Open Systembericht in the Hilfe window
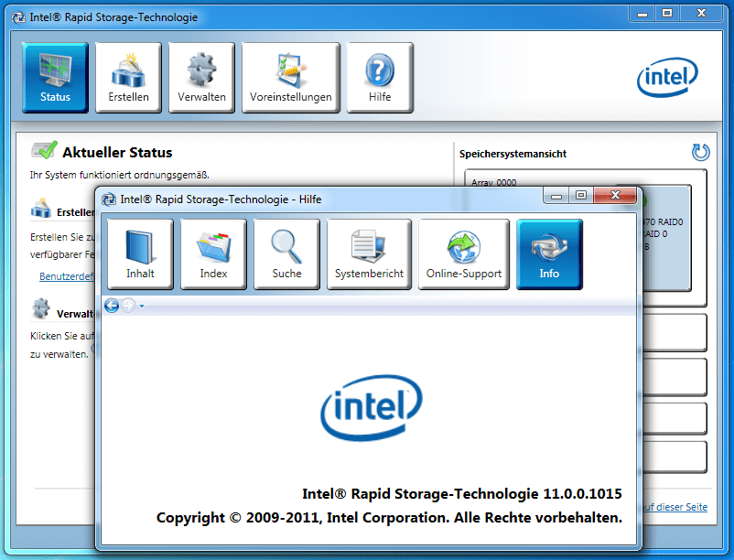 pyautogui.click(x=369, y=254)
